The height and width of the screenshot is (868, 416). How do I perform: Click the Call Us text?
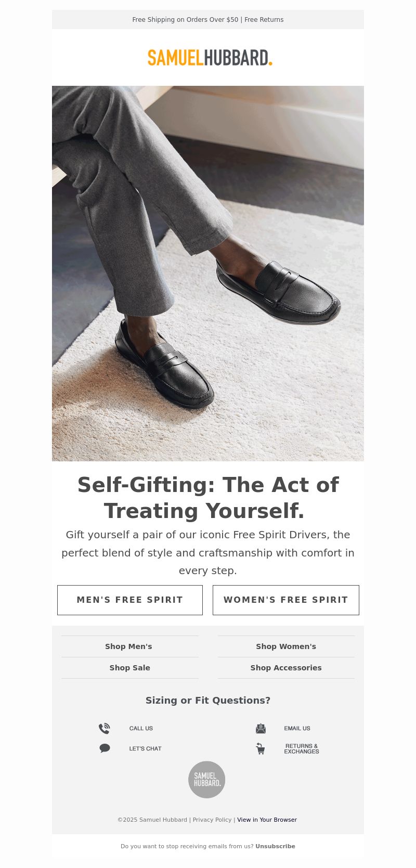(x=141, y=728)
